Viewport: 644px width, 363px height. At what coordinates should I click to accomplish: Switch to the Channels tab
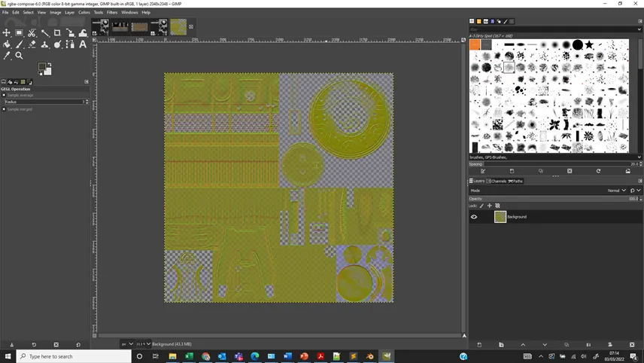(x=497, y=181)
